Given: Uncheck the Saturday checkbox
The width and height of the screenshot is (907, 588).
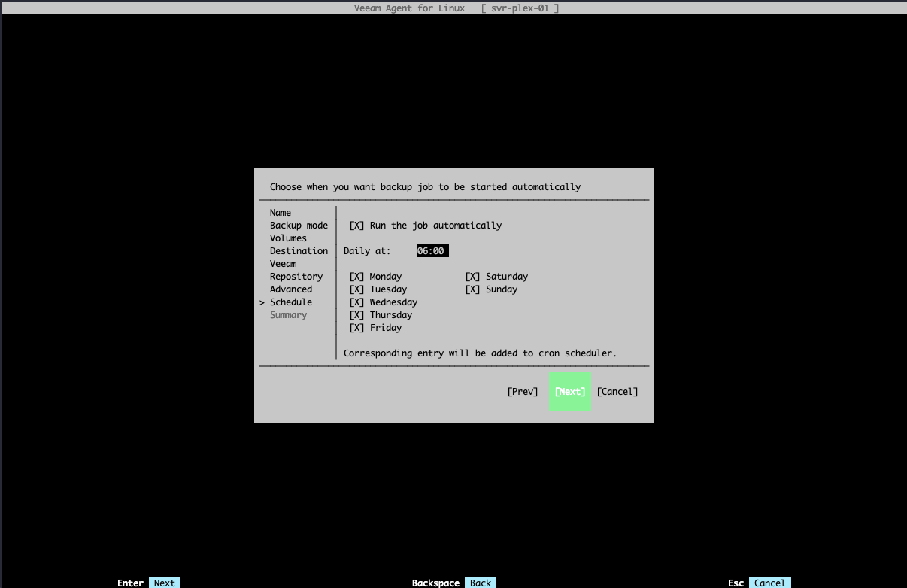Looking at the screenshot, I should pyautogui.click(x=473, y=277).
